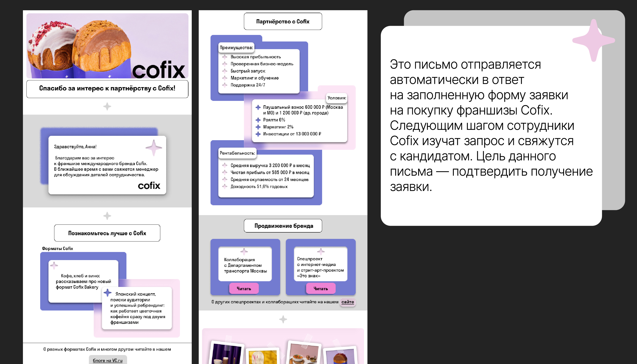Click the Паушальный взнос 600 000 ₽ line
Image resolution: width=637 pixels, height=364 pixels.
303,110
